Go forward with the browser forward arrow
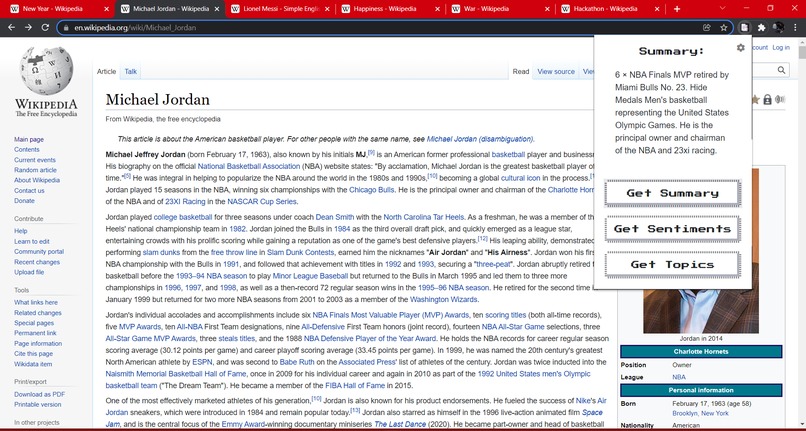The width and height of the screenshot is (806, 431). coord(28,28)
